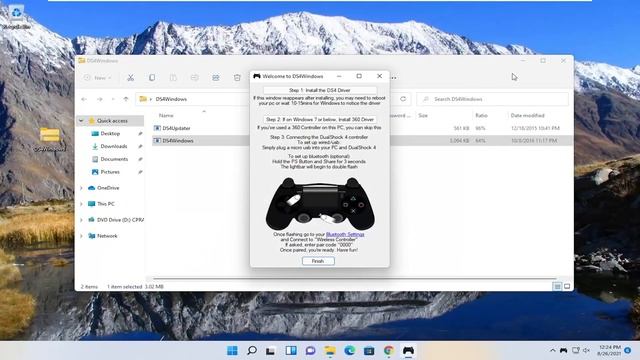Open taskbar Search
Viewport: 640px width, 360px height.
(x=252, y=351)
